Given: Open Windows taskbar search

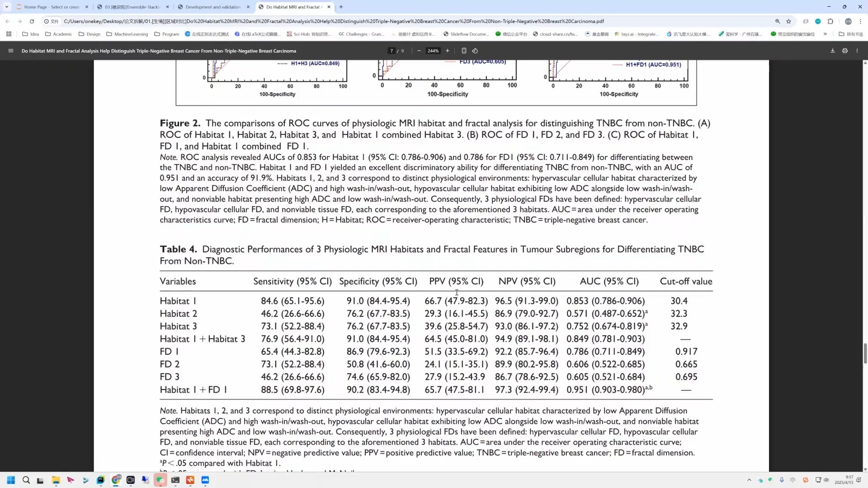Looking at the screenshot, I should point(26,480).
